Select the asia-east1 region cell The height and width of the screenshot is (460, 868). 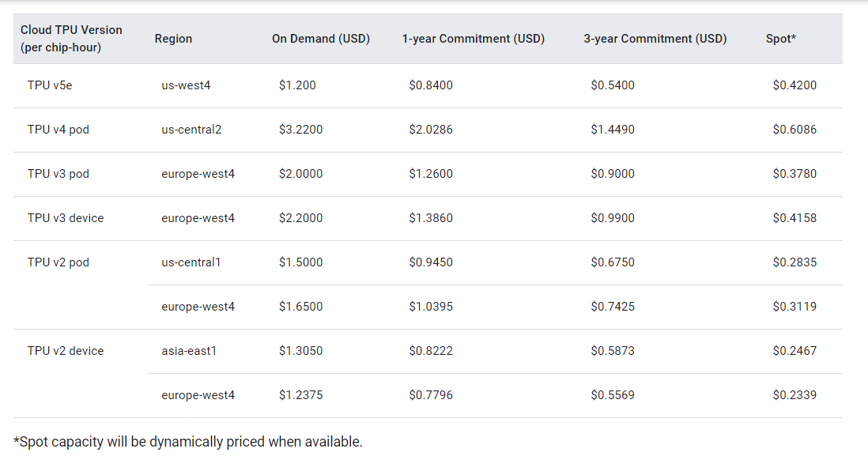pyautogui.click(x=189, y=351)
